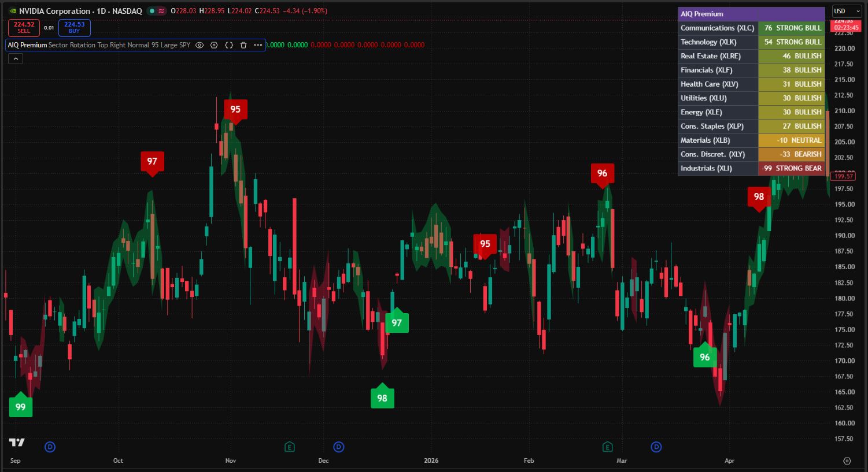The width and height of the screenshot is (868, 472).
Task: Click the '76 STRONG BULL' score cell
Action: [791, 28]
